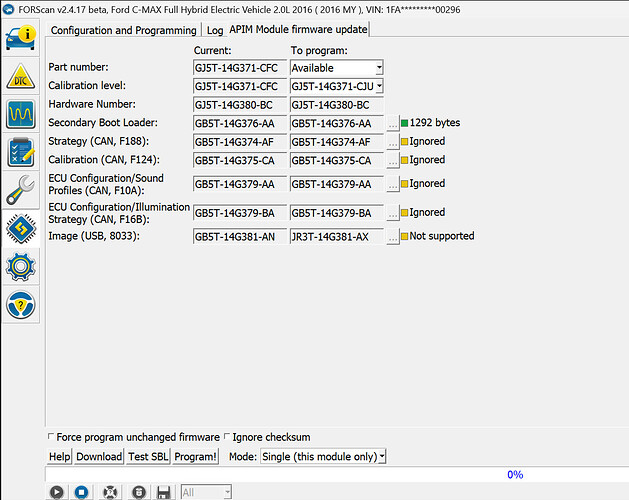Click the icon right of the blue stop button
The image size is (629, 500).
click(x=110, y=492)
